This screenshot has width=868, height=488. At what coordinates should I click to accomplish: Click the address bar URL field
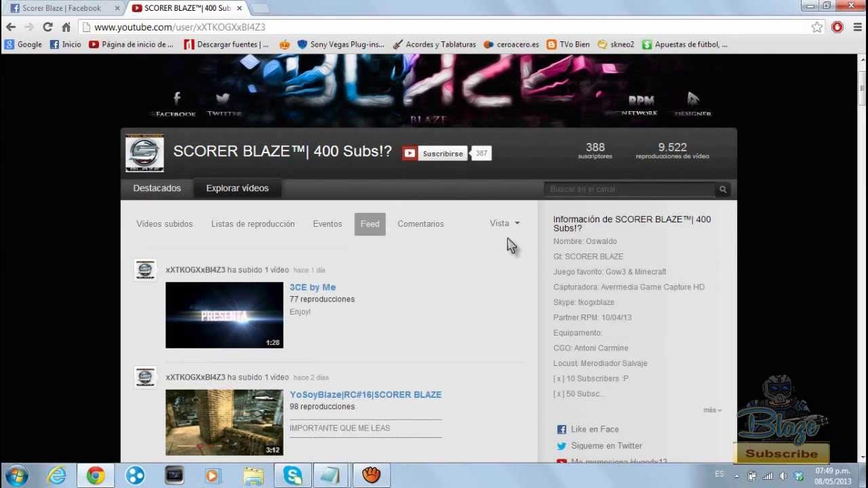point(448,27)
